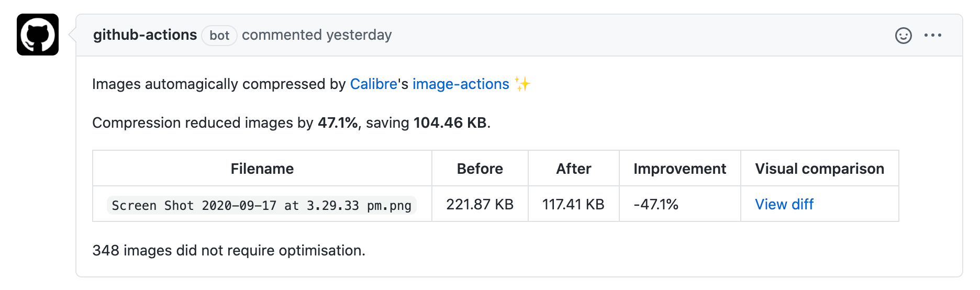The width and height of the screenshot is (980, 290).
Task: Click the sparkles emoji after image-actions
Action: pos(522,84)
